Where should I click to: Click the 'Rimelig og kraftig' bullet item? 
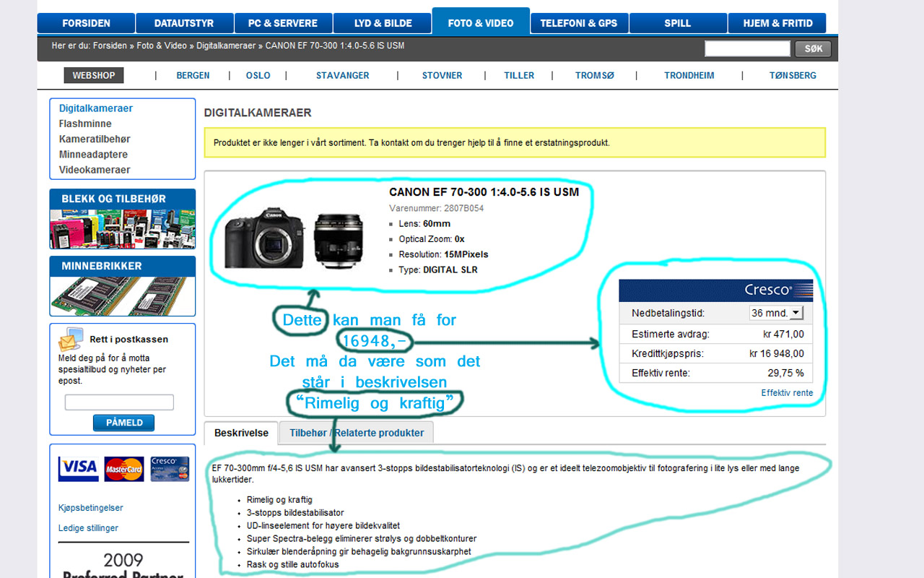pyautogui.click(x=279, y=500)
